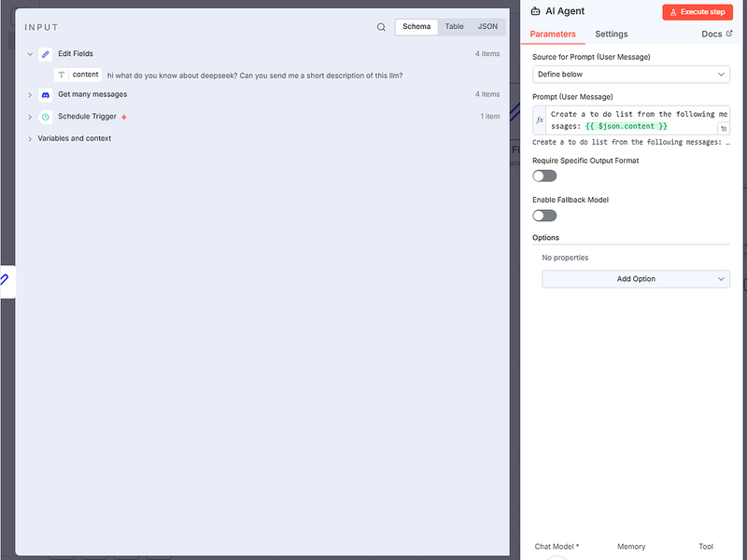
Task: Open the search icon in Input panel
Action: tap(381, 27)
